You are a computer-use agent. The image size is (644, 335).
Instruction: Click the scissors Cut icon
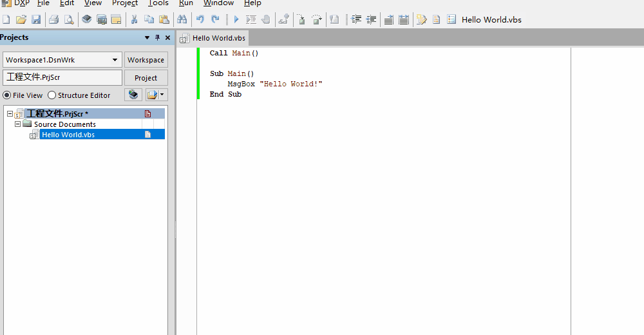click(134, 20)
